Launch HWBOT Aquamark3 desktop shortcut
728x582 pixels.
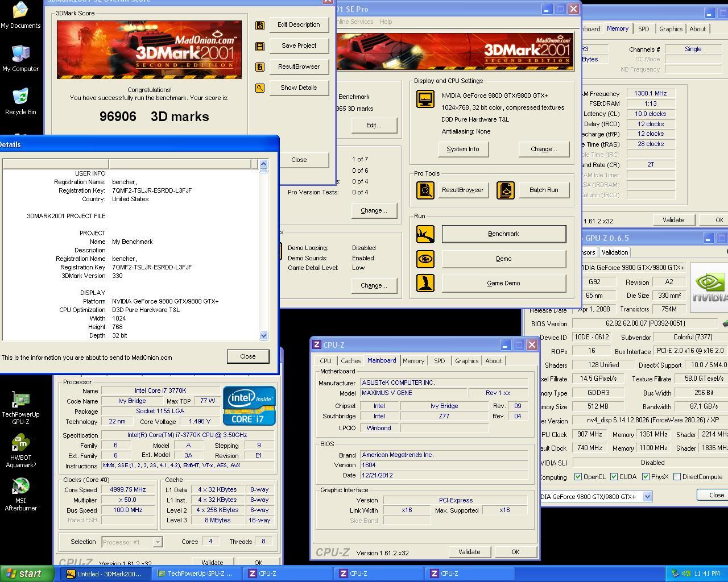point(20,451)
